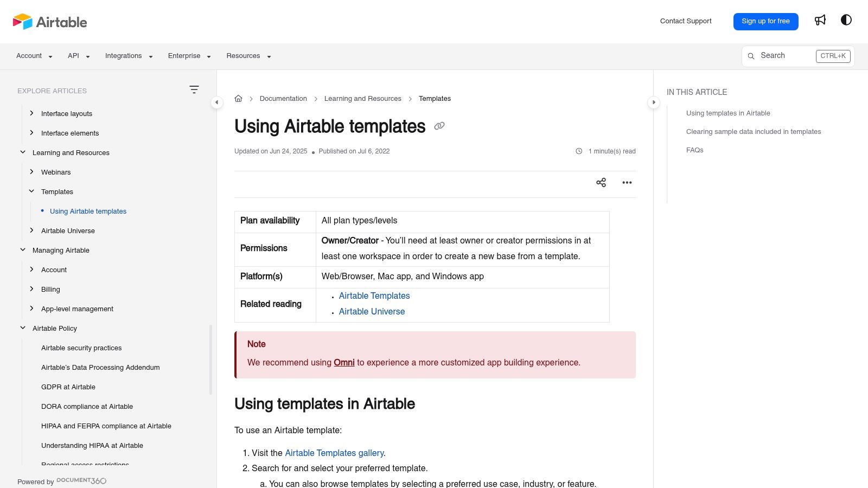868x488 pixels.
Task: Expand the Webinars section
Action: click(x=31, y=172)
